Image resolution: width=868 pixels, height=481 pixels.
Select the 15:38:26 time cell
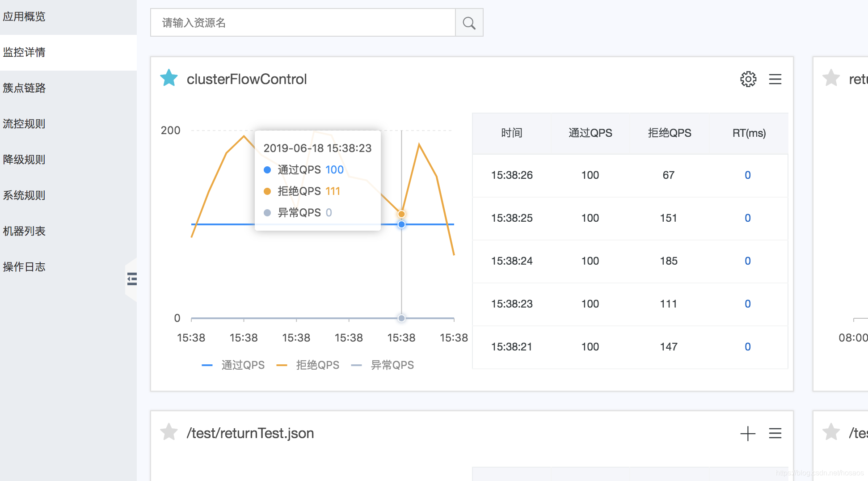[512, 175]
